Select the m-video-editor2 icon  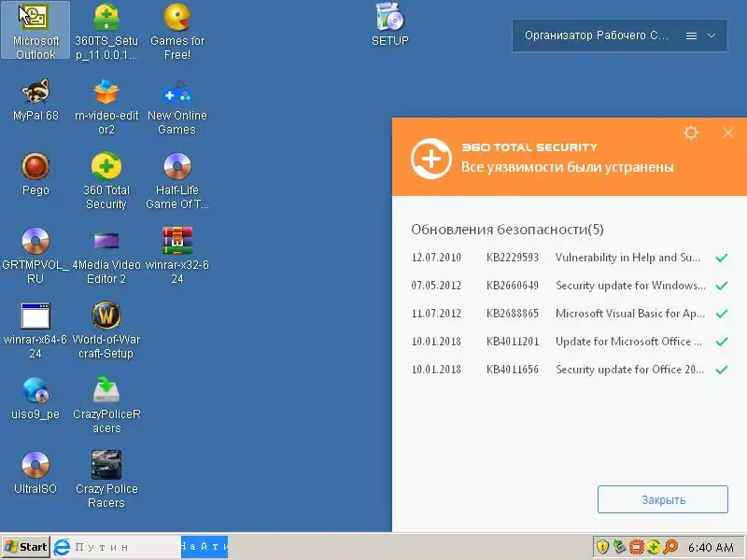point(106,106)
